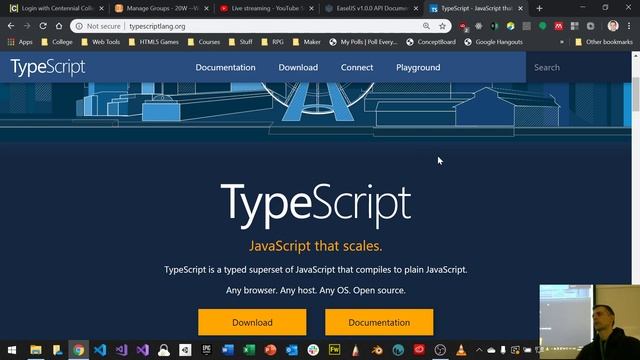Click the OneDrive cloud tray icon

(x=491, y=350)
